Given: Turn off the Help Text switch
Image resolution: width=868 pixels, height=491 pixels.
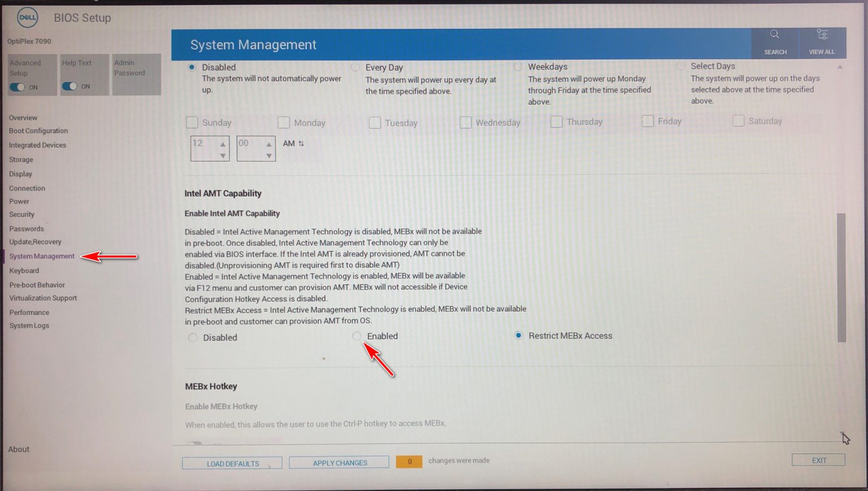Looking at the screenshot, I should pos(70,86).
